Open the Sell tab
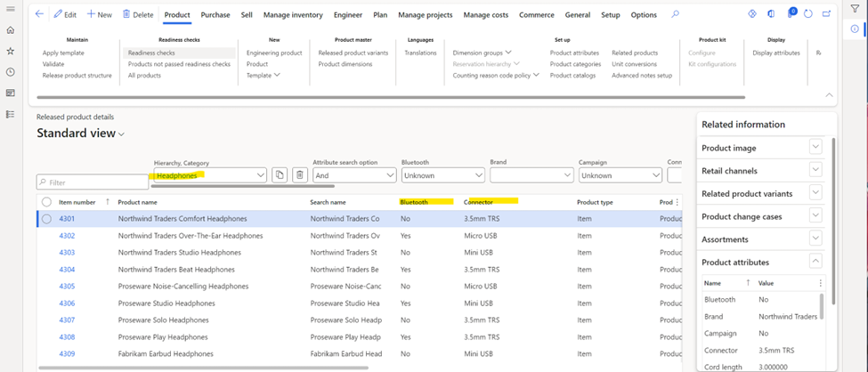This screenshot has width=868, height=372. pos(247,15)
